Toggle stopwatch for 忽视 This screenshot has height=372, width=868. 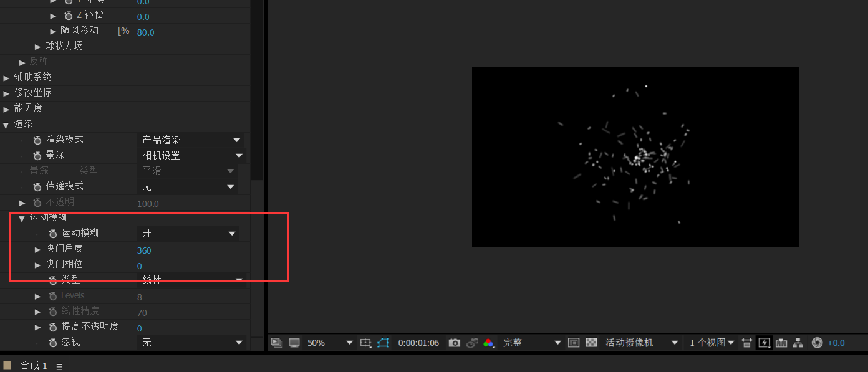(x=53, y=343)
